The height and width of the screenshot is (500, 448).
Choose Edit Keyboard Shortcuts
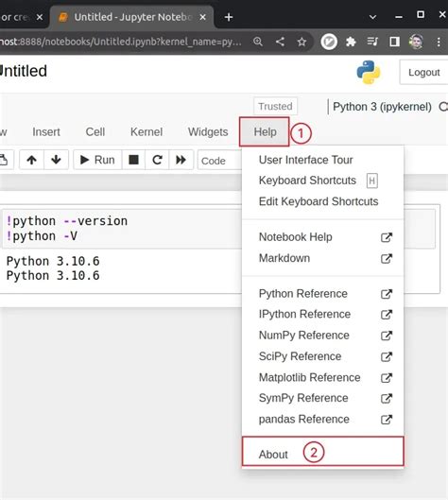[322, 201]
